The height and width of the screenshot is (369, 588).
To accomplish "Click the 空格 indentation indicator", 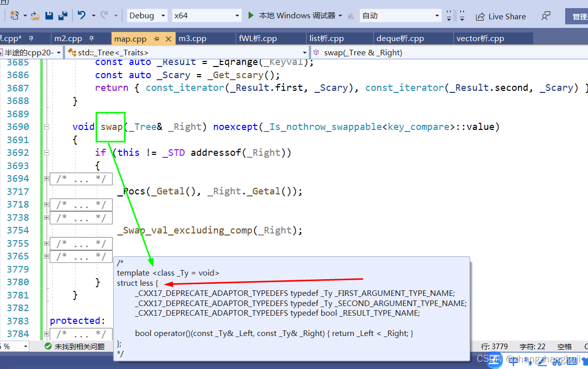I will click(564, 347).
